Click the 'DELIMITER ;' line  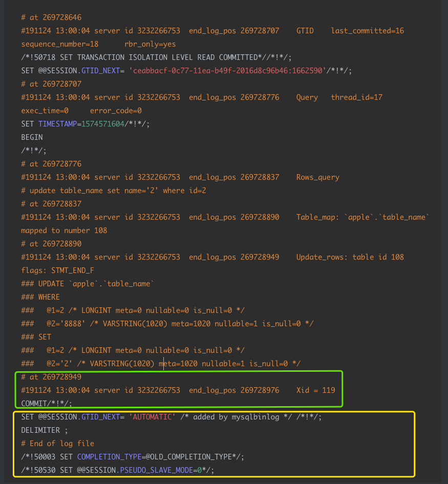click(x=45, y=430)
